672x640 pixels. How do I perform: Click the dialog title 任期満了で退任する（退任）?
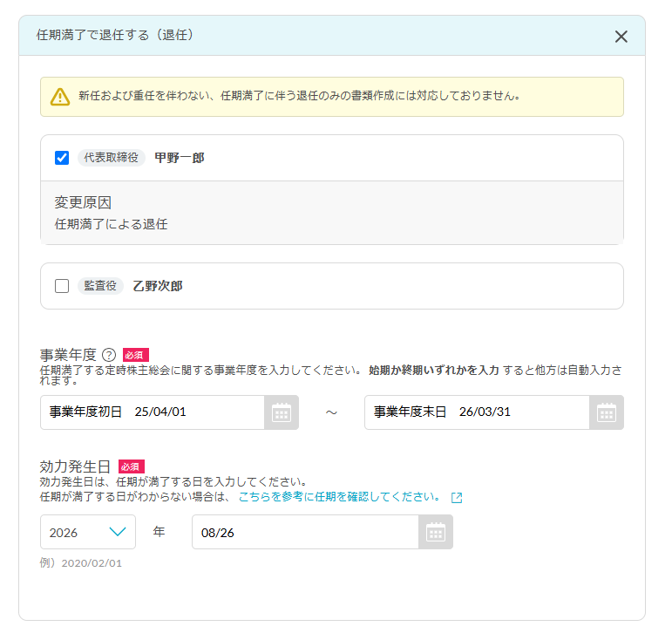(115, 35)
